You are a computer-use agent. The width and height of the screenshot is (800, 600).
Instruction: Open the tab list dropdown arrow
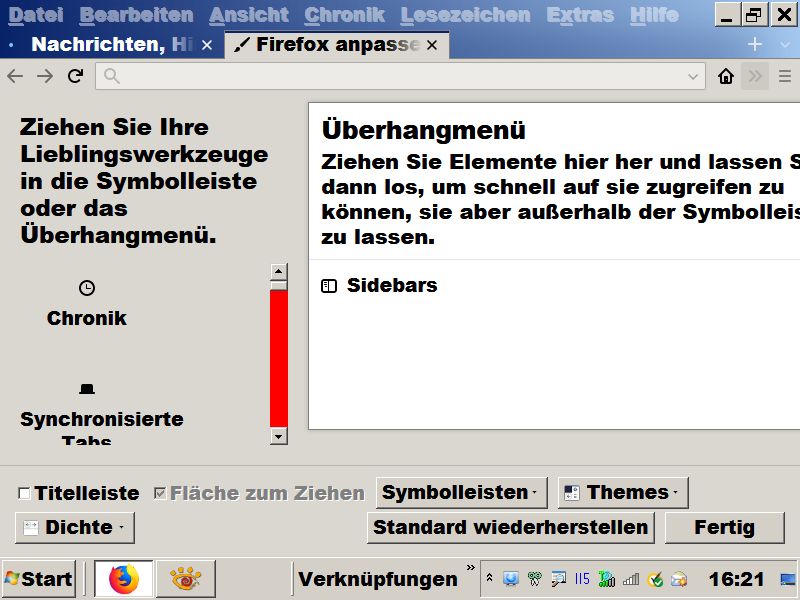point(785,44)
